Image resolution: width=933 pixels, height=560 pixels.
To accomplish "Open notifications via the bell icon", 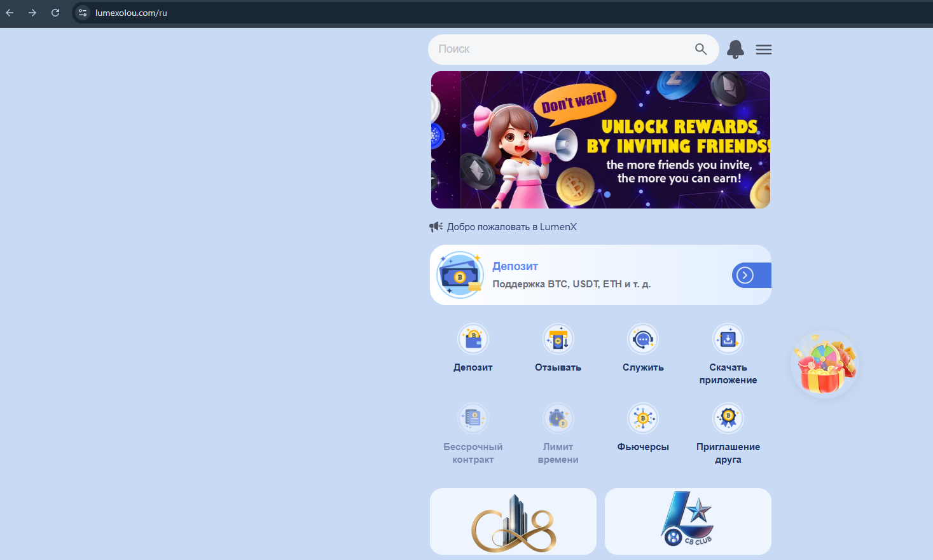I will pyautogui.click(x=736, y=49).
